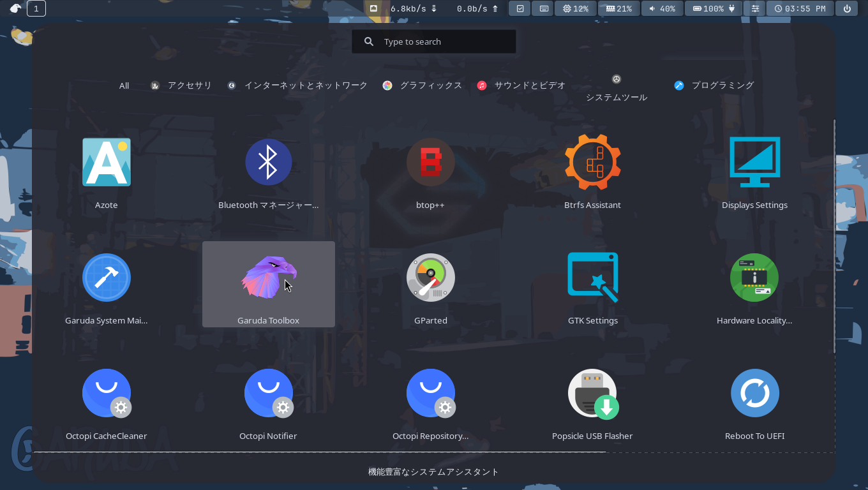Open Btrfs Assistant

coord(592,169)
